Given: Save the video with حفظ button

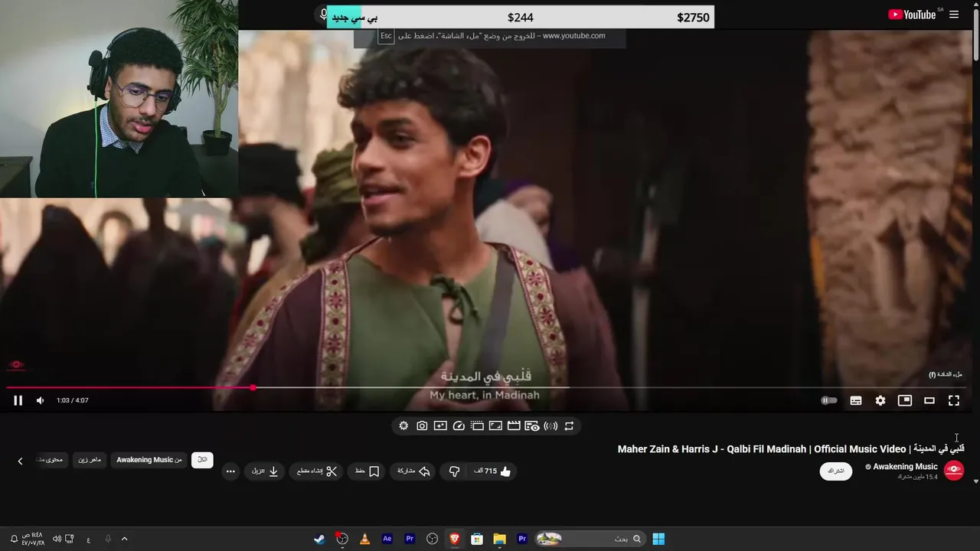Looking at the screenshot, I should point(367,471).
